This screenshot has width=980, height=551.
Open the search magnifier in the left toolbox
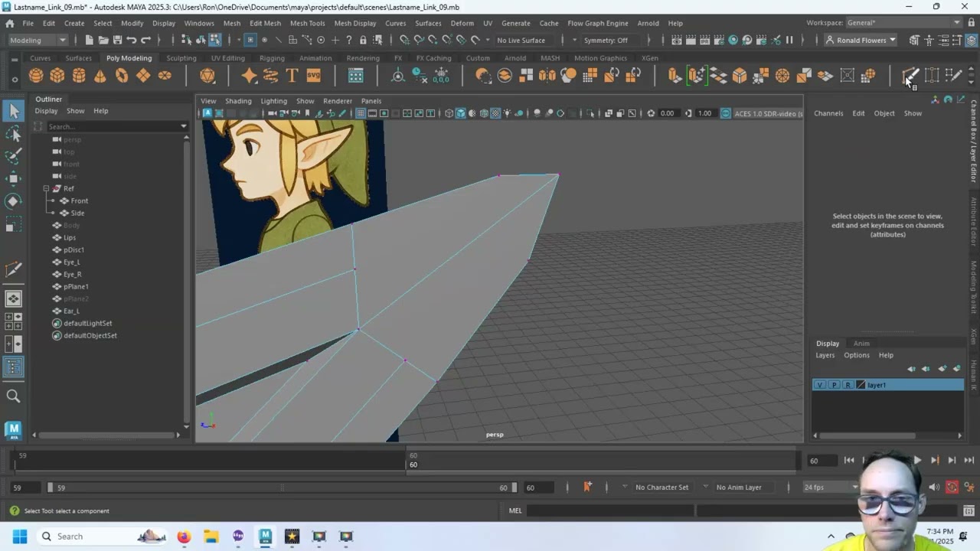[x=13, y=396]
